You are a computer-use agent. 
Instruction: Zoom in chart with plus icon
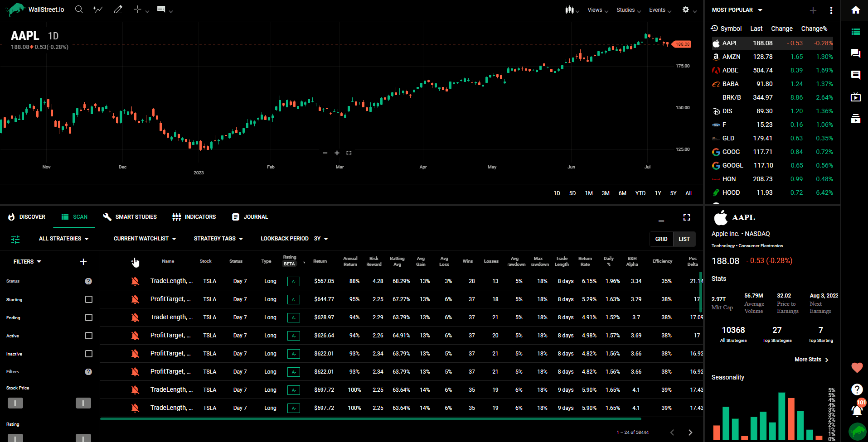tap(337, 153)
